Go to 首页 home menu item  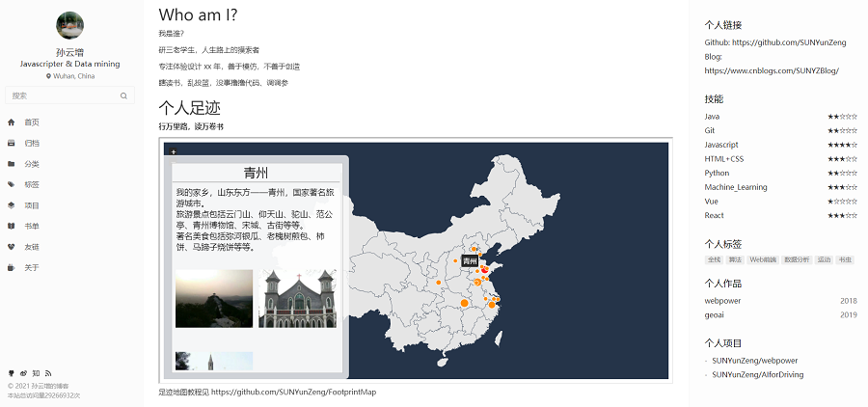(x=32, y=122)
